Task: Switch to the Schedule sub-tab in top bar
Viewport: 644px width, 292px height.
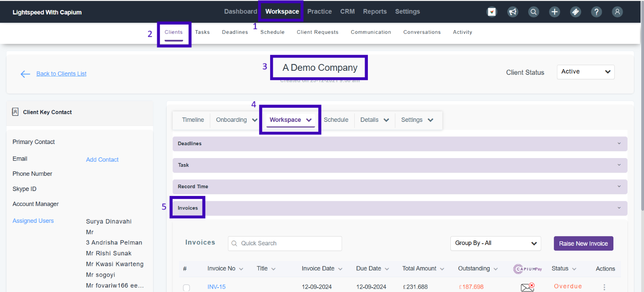Action: tap(272, 32)
